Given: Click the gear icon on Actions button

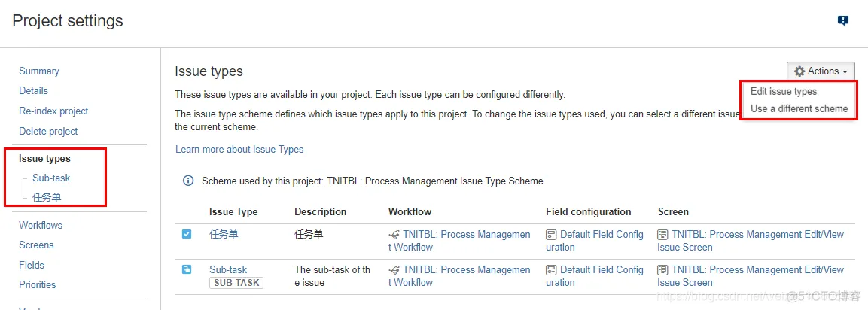Looking at the screenshot, I should coord(799,71).
